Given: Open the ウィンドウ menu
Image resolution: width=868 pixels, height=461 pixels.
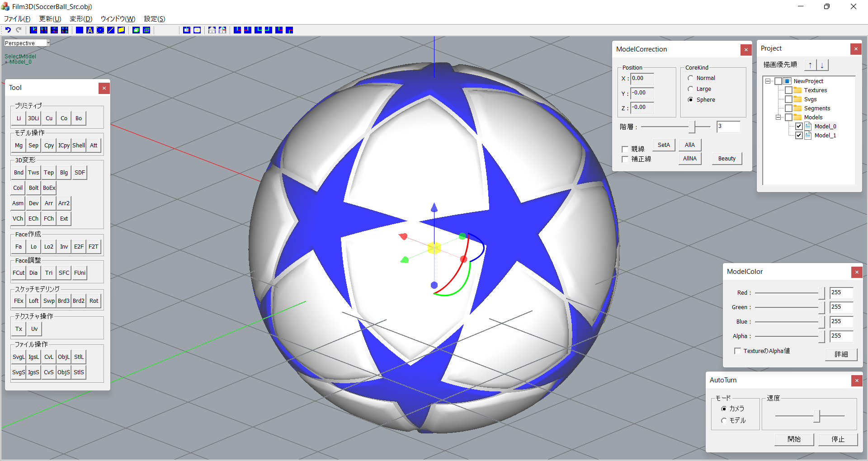Looking at the screenshot, I should (118, 19).
